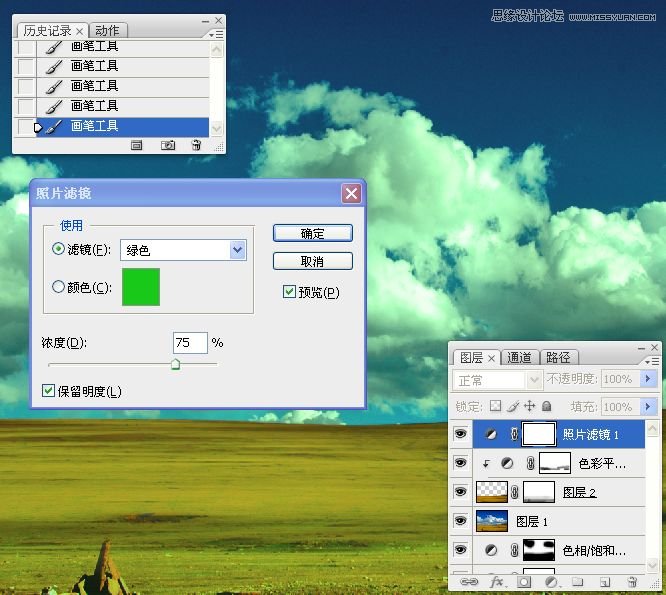Open the fx layer style menu
The image size is (666, 595).
[497, 581]
